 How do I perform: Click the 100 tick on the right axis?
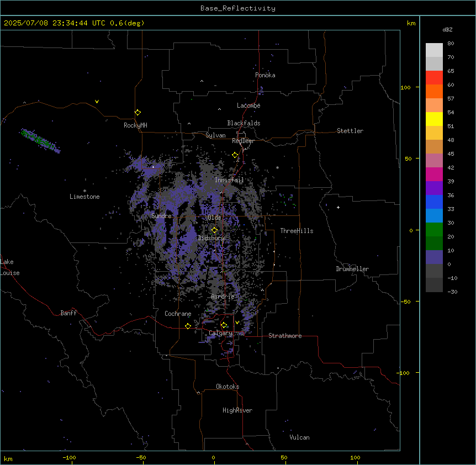tap(405, 87)
